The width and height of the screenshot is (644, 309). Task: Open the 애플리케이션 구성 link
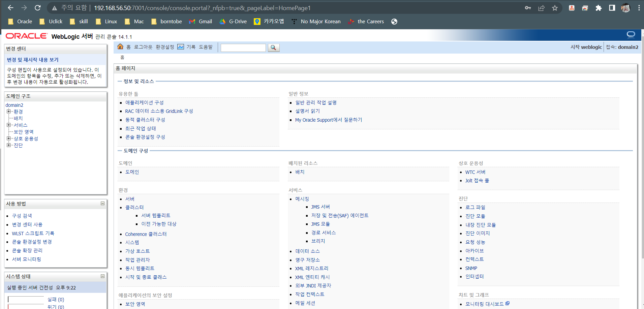(x=144, y=102)
